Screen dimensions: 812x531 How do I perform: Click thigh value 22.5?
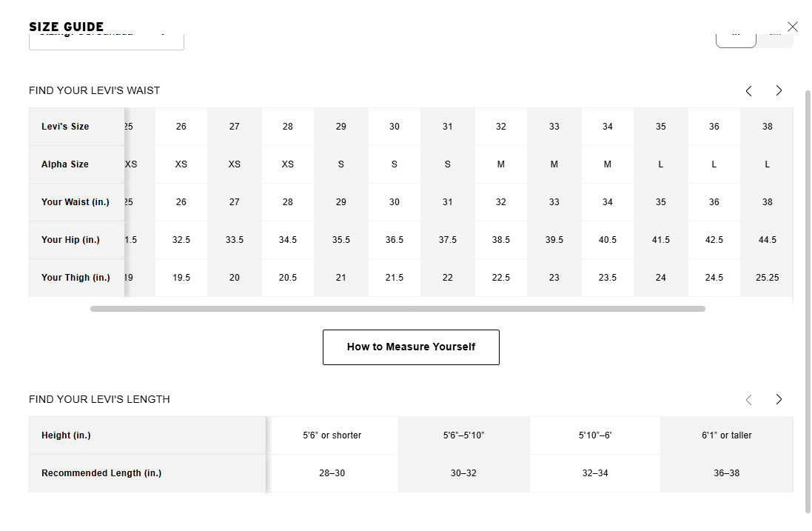tap(501, 278)
